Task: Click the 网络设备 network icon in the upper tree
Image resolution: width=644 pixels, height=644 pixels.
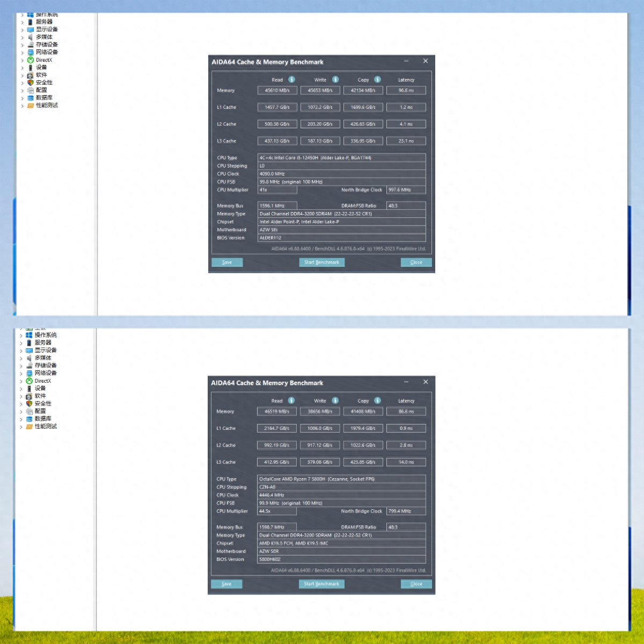Action: click(31, 52)
